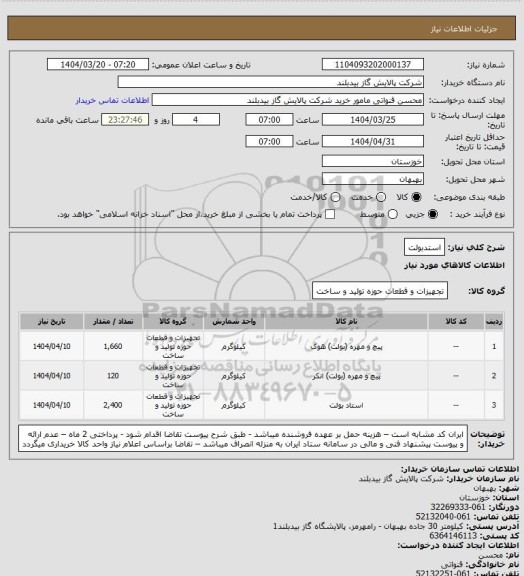Click the need number field 1104093202000137

tap(373, 64)
